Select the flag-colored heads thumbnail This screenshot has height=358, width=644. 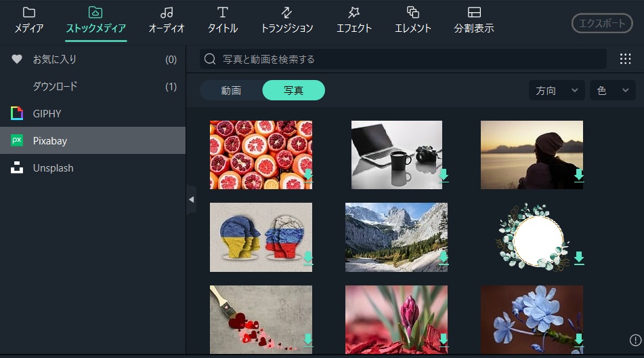coord(261,237)
